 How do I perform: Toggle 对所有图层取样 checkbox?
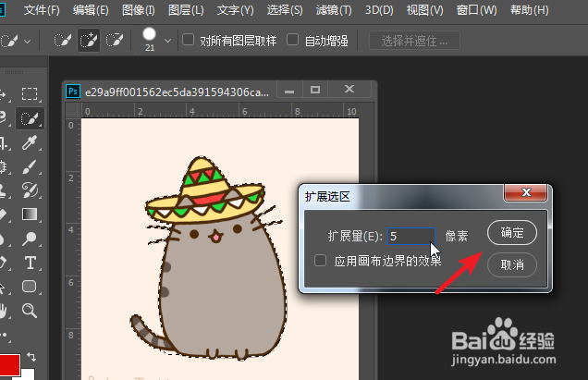point(189,40)
